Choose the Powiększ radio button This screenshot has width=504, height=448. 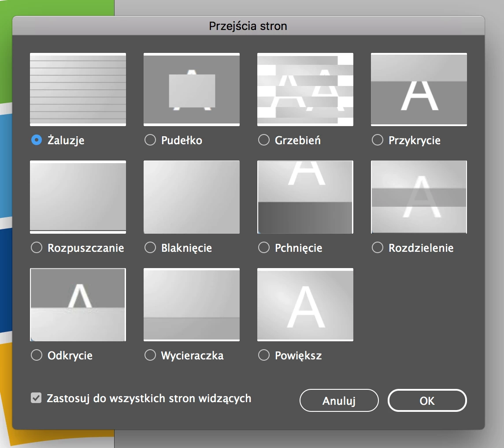(x=264, y=355)
